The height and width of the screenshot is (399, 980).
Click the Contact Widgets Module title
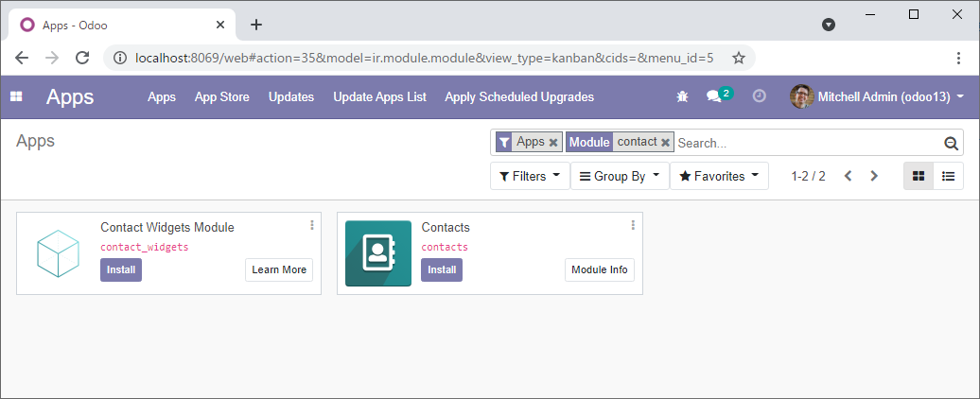(x=167, y=227)
